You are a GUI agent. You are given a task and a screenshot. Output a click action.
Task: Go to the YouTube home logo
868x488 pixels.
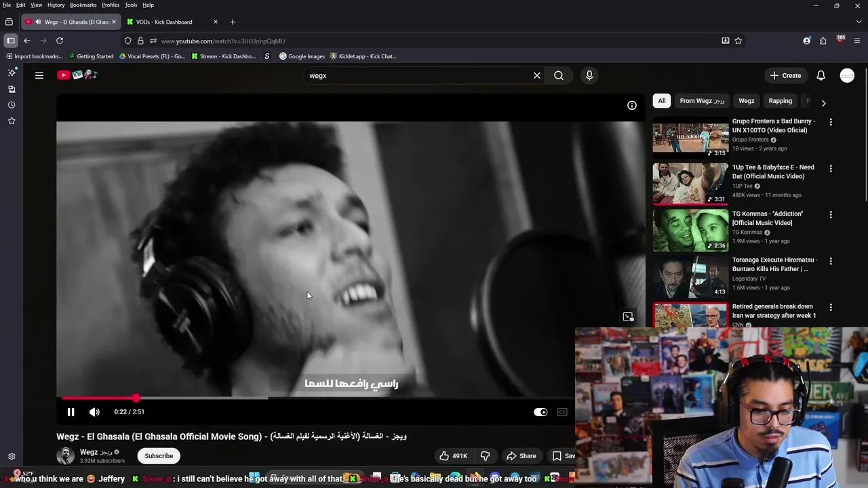point(77,75)
